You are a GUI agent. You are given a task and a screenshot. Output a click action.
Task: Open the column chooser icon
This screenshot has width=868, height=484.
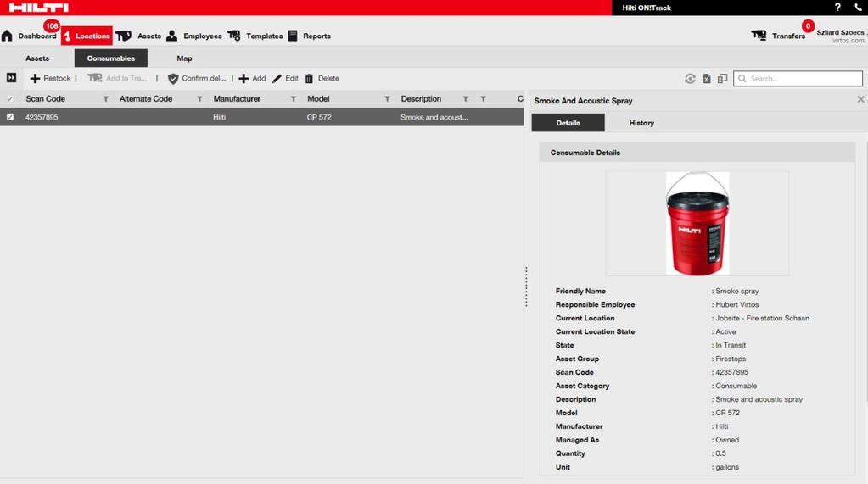(x=722, y=79)
